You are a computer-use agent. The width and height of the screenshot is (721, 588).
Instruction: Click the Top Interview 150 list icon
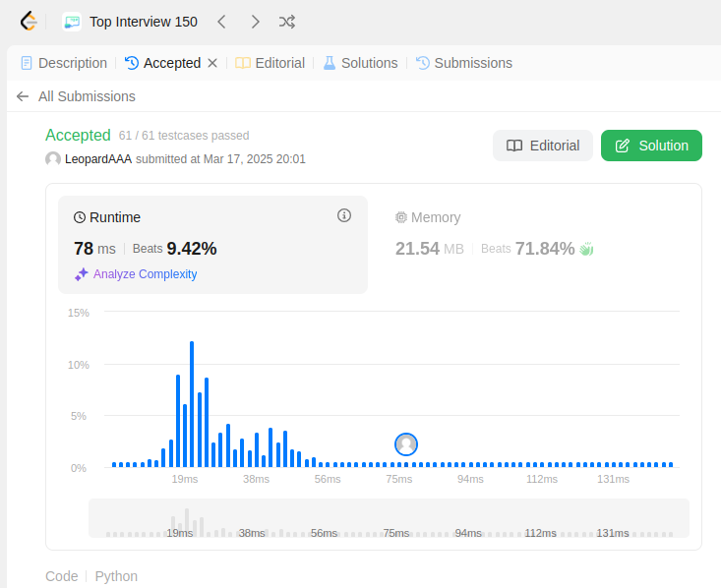coord(72,22)
